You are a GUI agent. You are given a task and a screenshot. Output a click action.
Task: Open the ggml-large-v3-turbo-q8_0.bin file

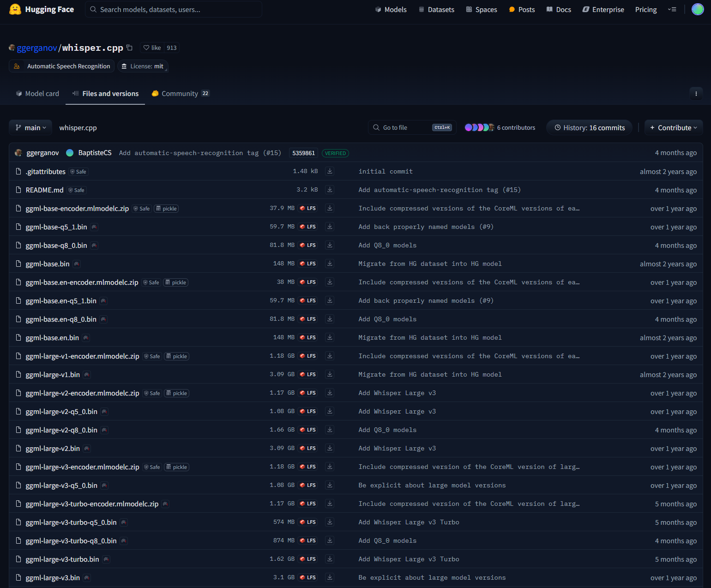coord(71,540)
